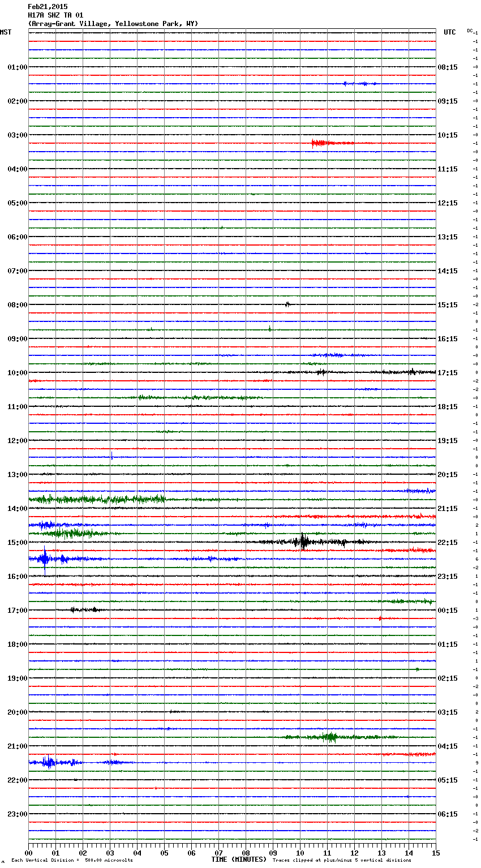Select the 15:00 MST time label

pyautogui.click(x=18, y=543)
